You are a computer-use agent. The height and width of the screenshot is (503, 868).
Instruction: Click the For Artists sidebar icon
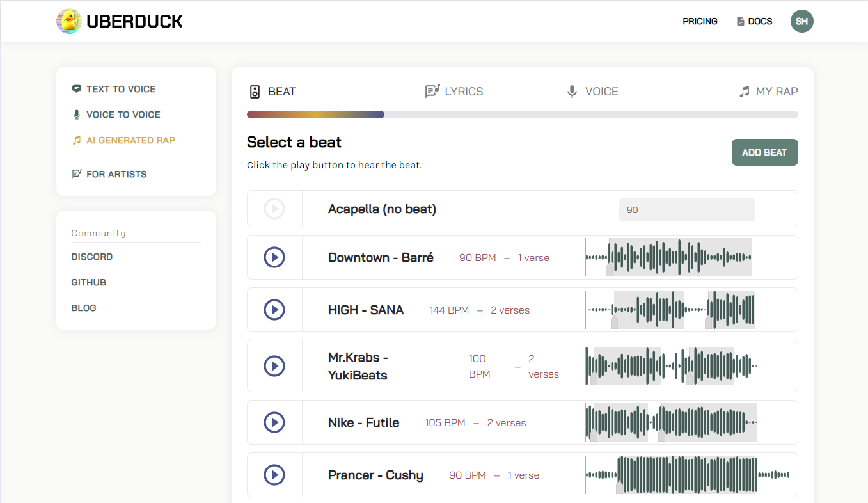click(77, 174)
